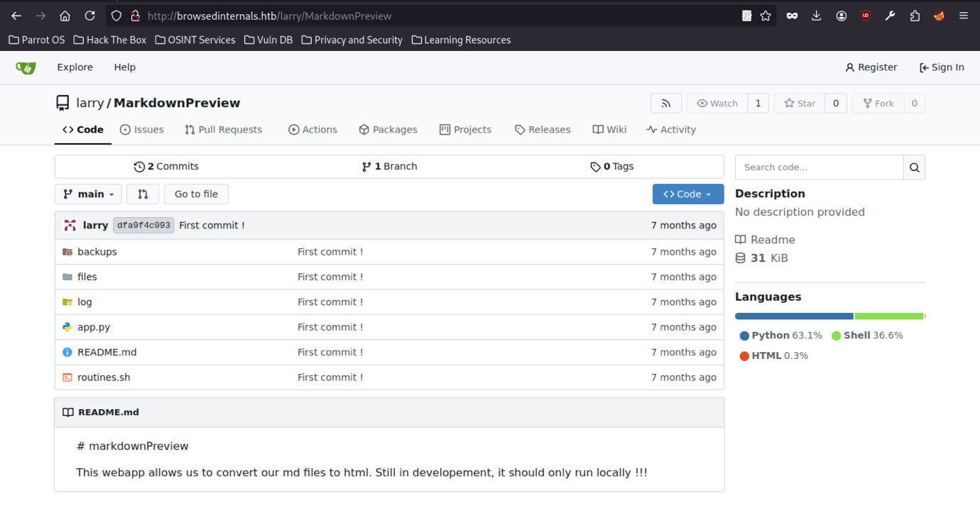Screen dimensions: 980x530
Task: Open the Parrot OS bookmarks folder
Action: point(37,40)
